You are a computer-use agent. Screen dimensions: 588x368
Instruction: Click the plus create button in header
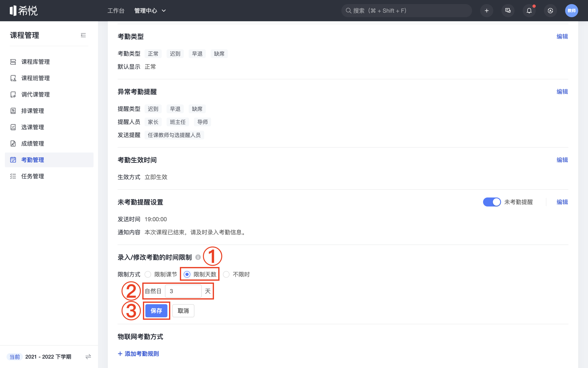click(487, 11)
